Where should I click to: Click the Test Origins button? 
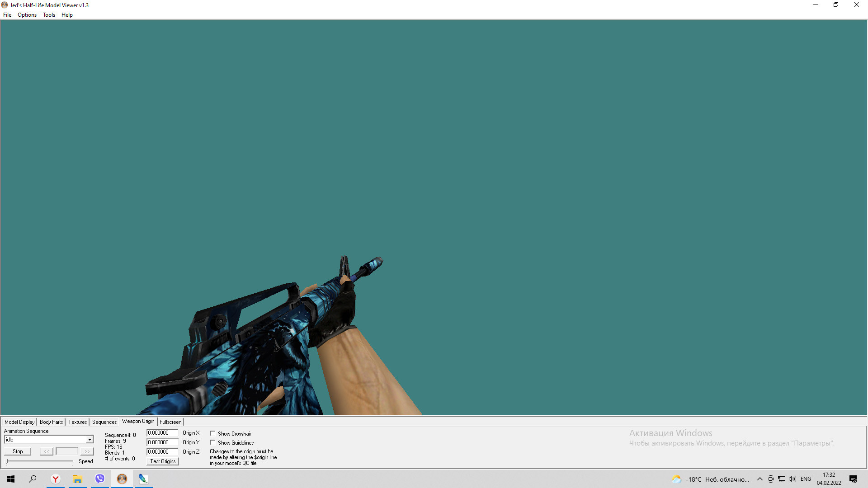coord(163,461)
